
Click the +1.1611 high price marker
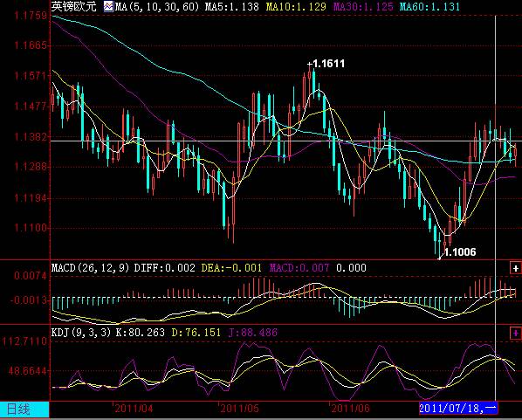click(x=326, y=64)
